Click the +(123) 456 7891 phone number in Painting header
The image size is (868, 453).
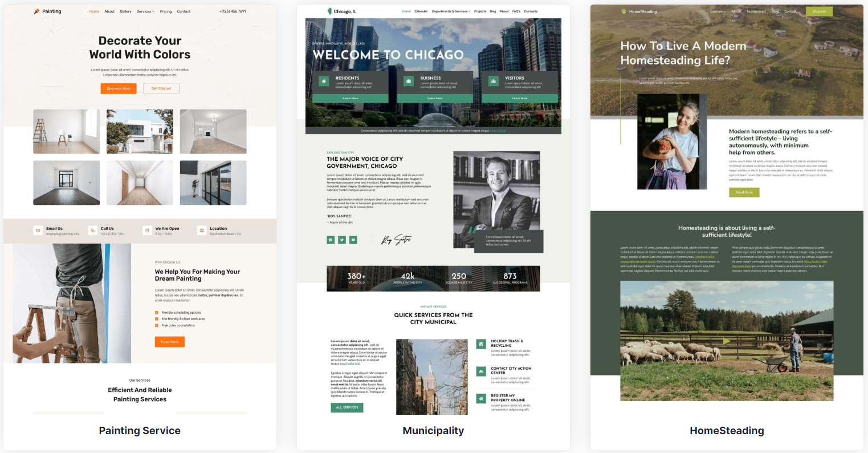click(233, 11)
